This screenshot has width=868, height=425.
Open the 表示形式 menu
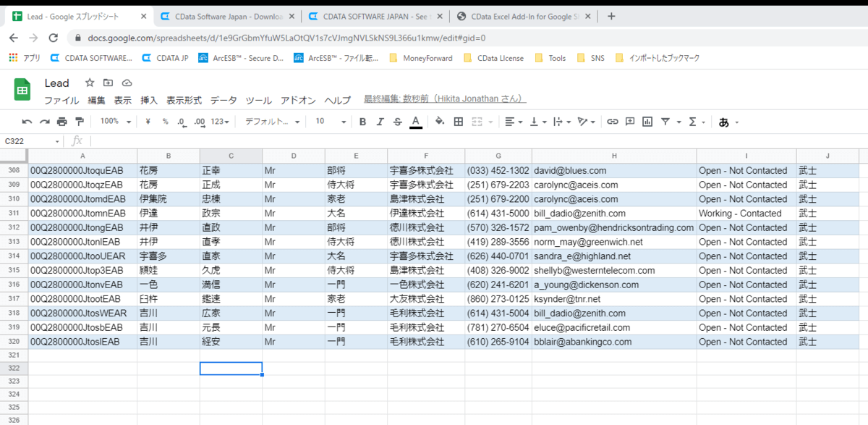tap(184, 101)
